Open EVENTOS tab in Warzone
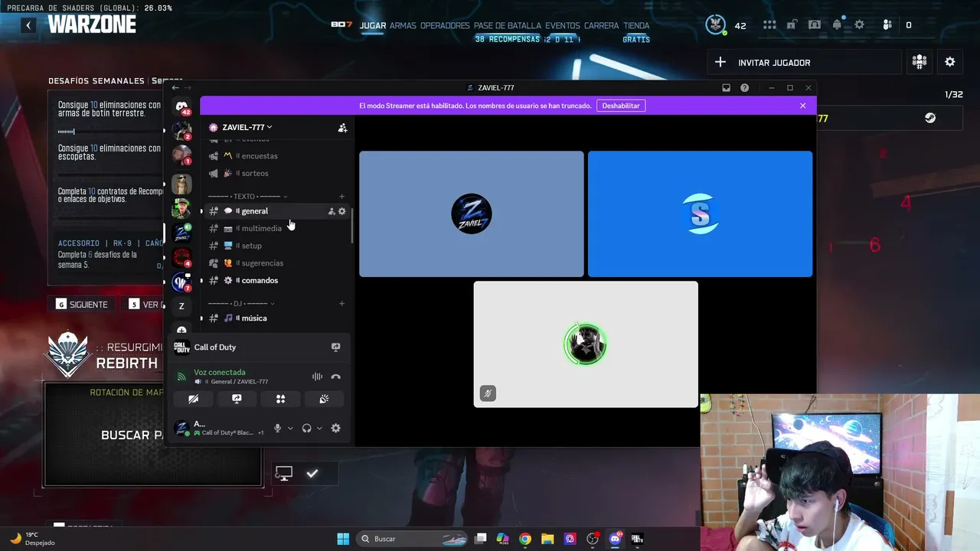 pyautogui.click(x=563, y=26)
